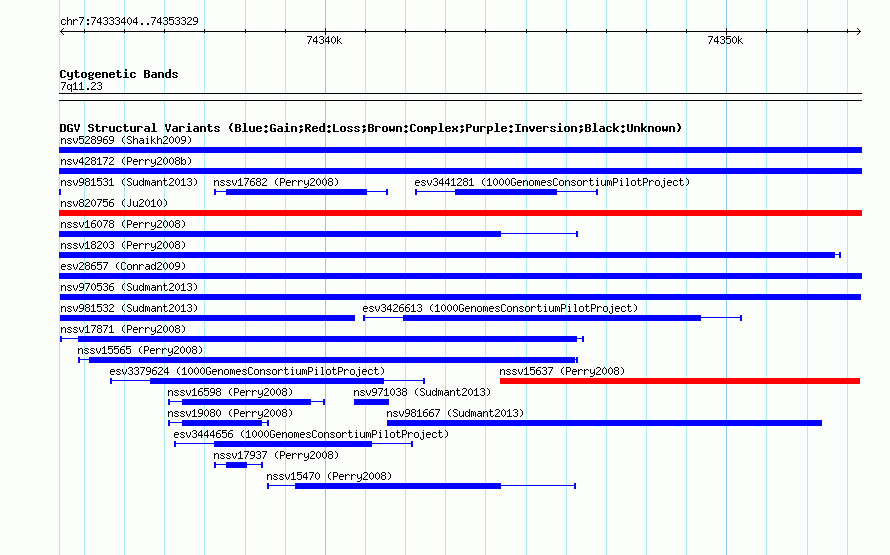The image size is (890, 555).
Task: Open nsv820756 (Ju2010) label
Action: [114, 203]
